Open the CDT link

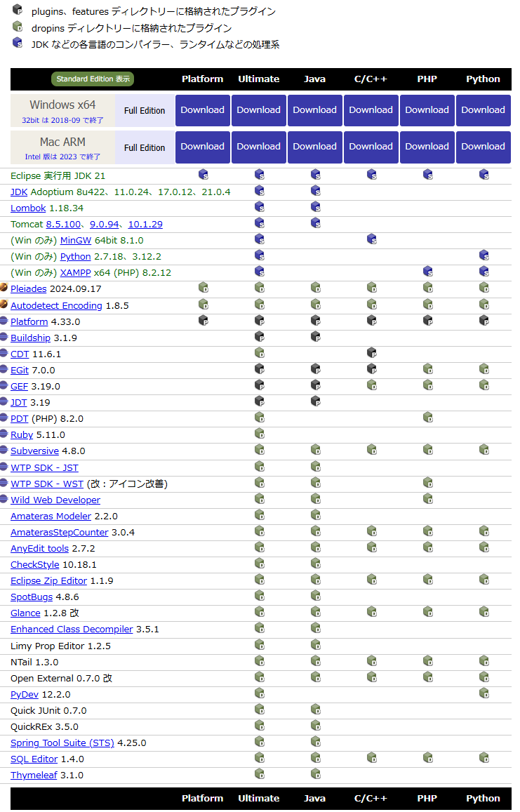(20, 354)
